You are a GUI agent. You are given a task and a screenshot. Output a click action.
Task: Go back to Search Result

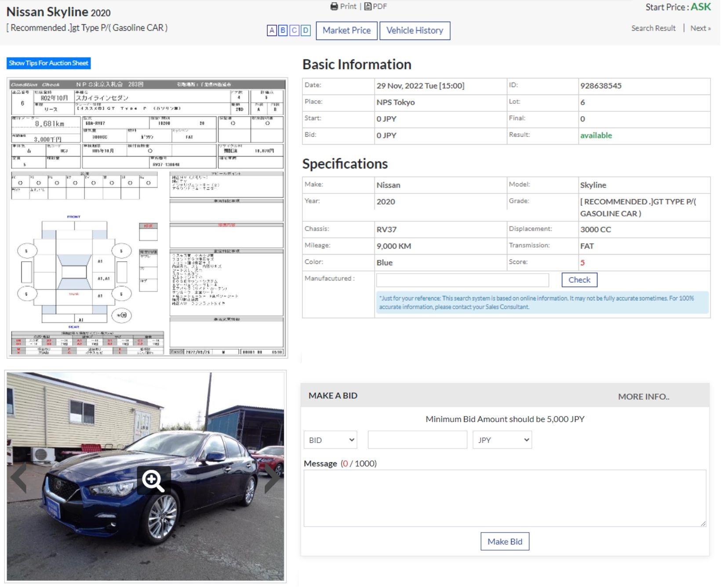[653, 28]
